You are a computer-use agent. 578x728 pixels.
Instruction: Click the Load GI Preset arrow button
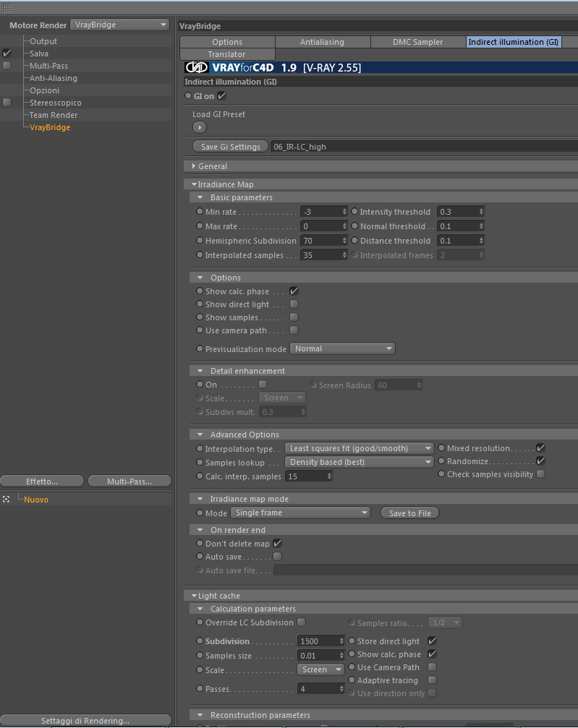[x=200, y=127]
